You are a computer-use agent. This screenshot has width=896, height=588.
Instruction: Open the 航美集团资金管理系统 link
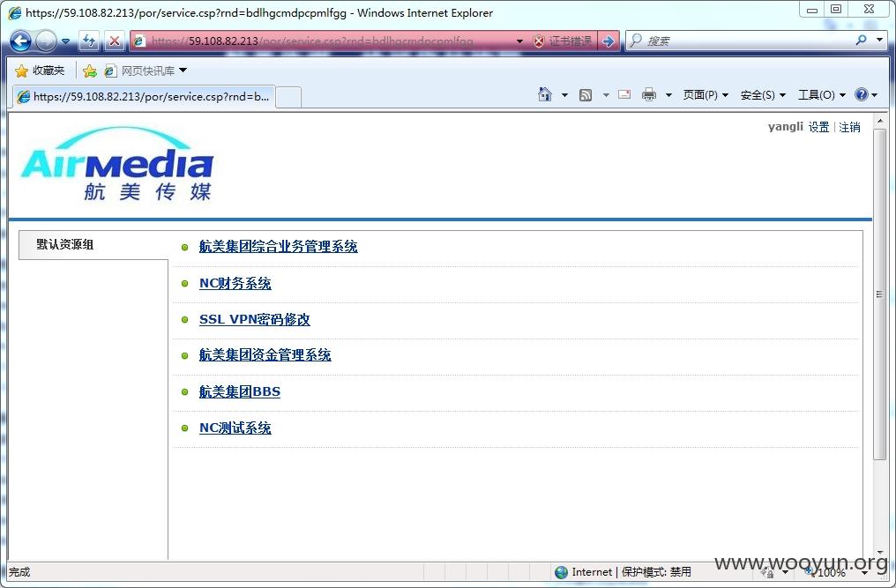click(265, 355)
